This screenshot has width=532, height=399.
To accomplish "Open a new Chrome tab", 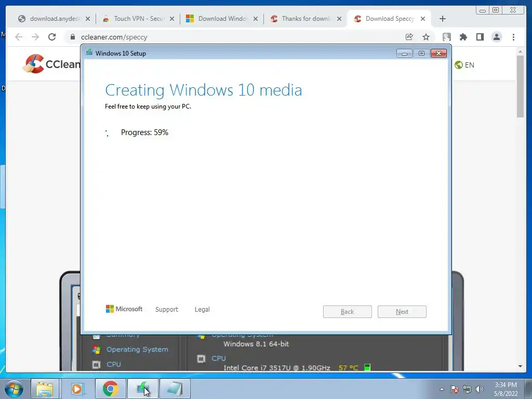I will (x=443, y=19).
